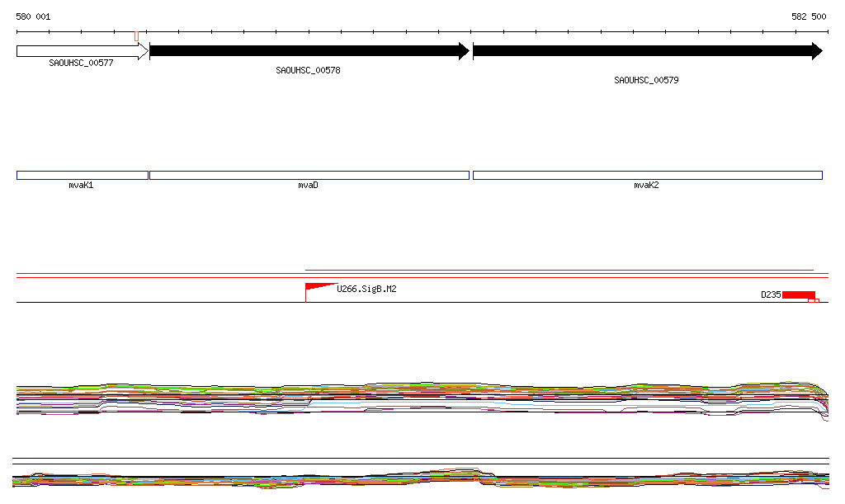Click the SAOUHSC_00579 text label

coord(646,80)
